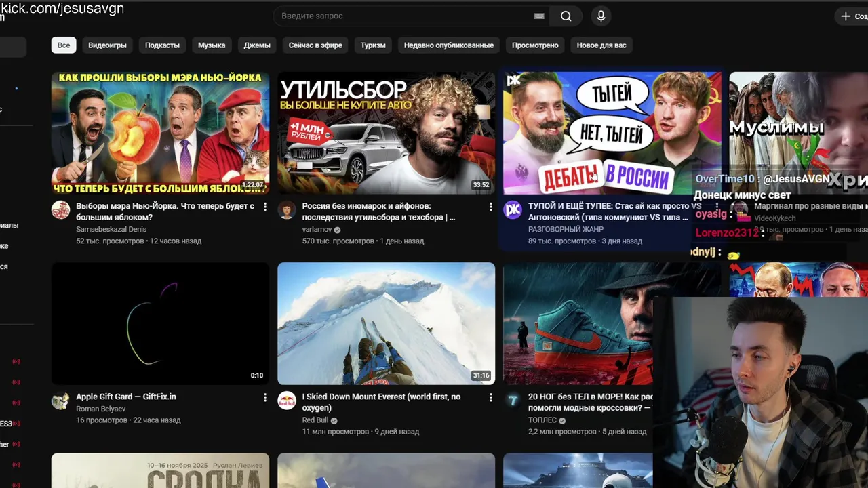Select the Видеоигры filter chip
868x488 pixels.
(x=107, y=45)
